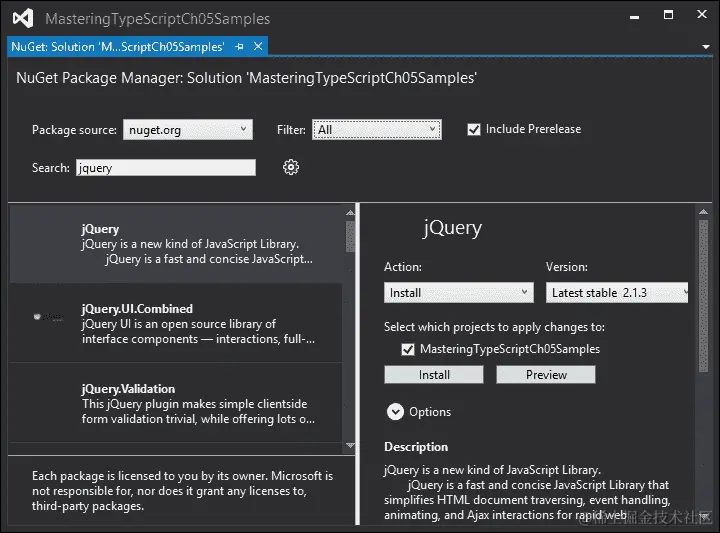
Task: Click the license notice text 'Each package is licensed'
Action: 182,491
